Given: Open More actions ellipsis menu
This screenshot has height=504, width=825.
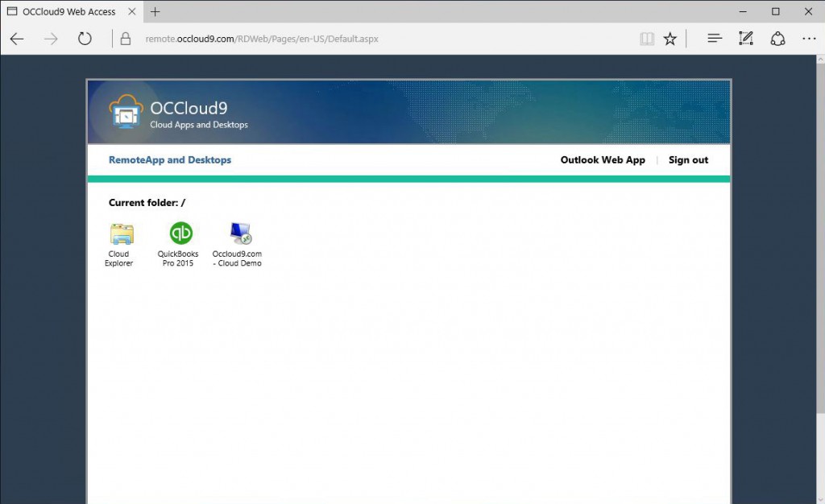Looking at the screenshot, I should point(809,39).
